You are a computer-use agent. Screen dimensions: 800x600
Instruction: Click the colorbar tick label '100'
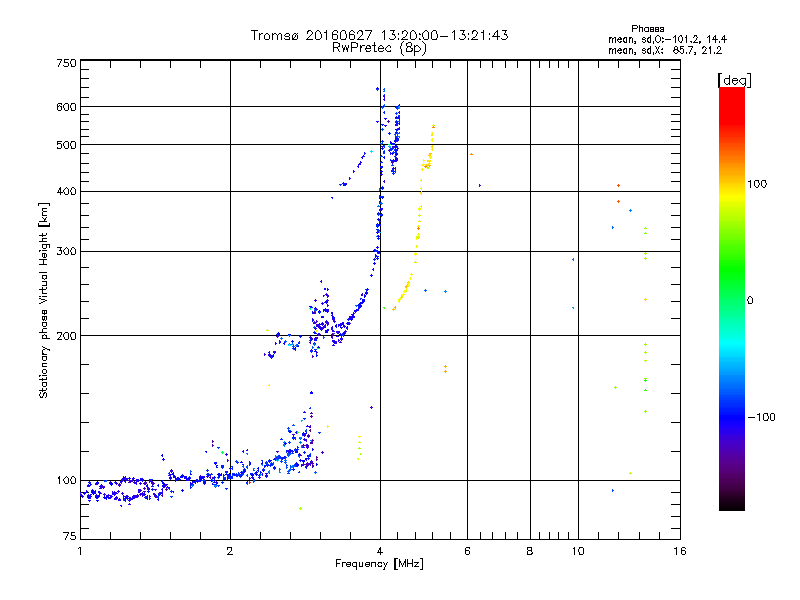tap(757, 184)
